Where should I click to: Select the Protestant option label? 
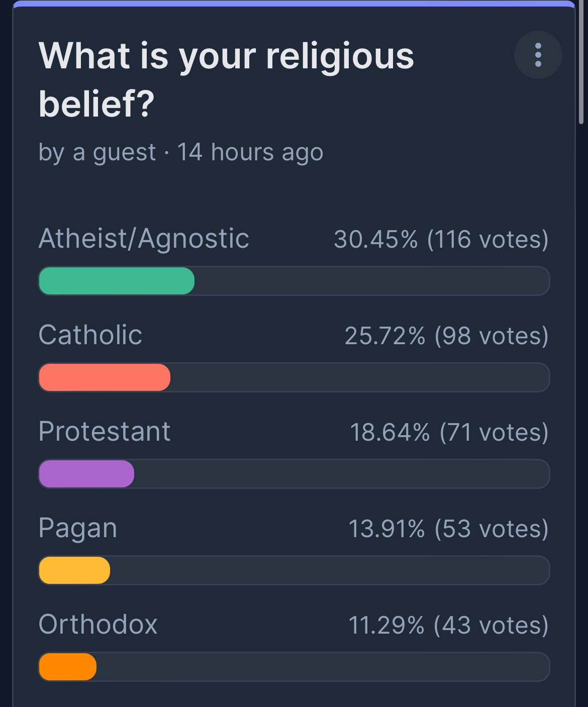(105, 432)
